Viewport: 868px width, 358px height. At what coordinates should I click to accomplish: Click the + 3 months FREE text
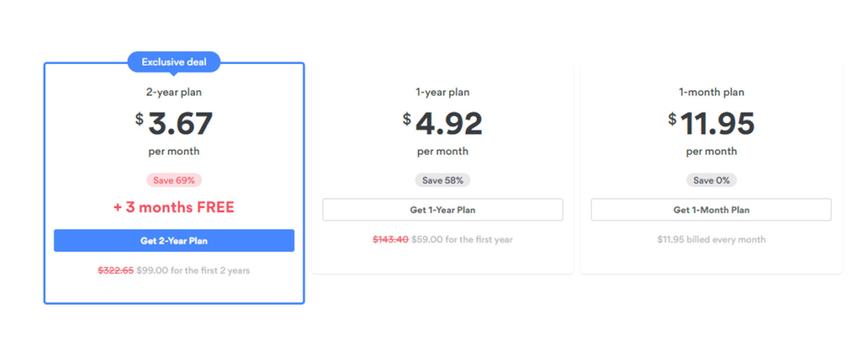174,207
